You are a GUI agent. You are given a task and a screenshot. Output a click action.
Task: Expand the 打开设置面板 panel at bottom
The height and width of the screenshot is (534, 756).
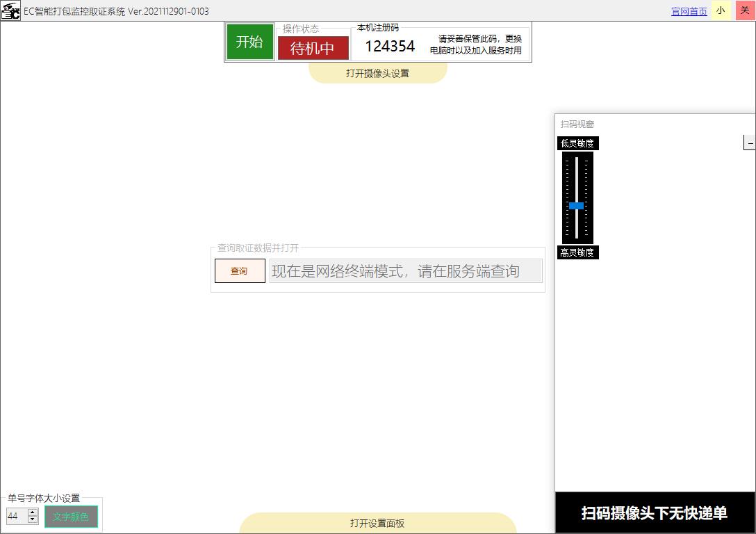click(x=377, y=524)
